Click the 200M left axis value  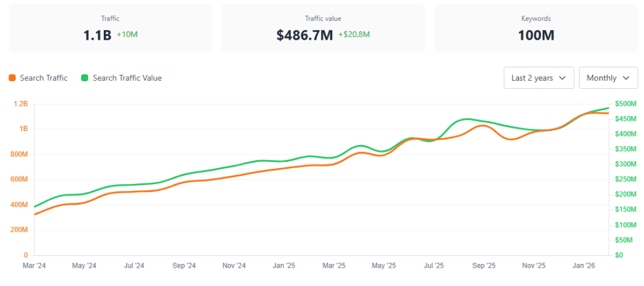tap(19, 230)
